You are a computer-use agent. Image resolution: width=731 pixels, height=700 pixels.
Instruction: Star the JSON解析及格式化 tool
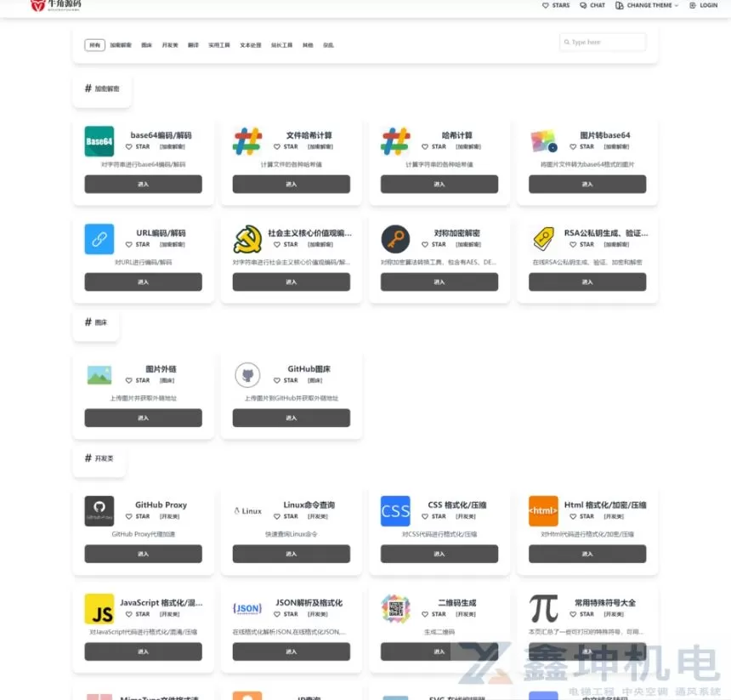pyautogui.click(x=286, y=615)
